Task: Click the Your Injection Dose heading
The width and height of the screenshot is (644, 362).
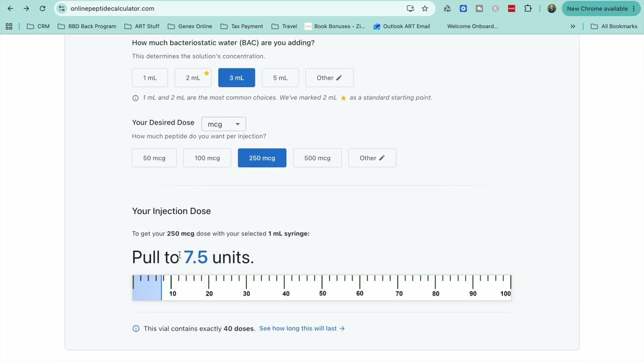Action: 171,211
